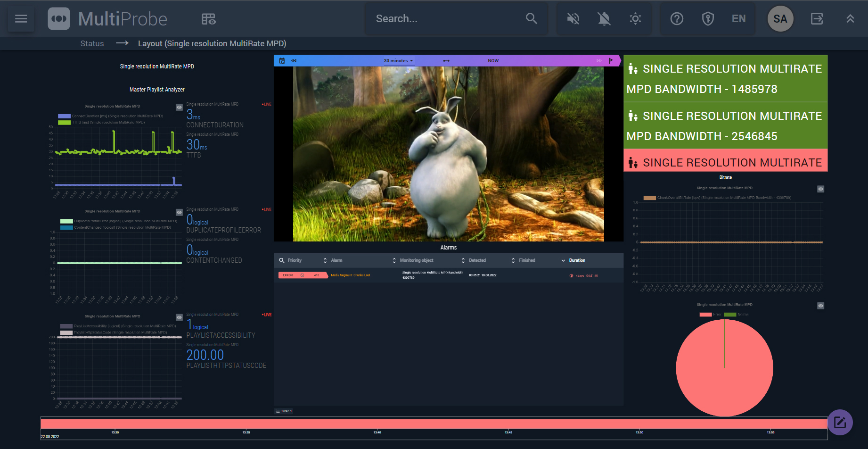The width and height of the screenshot is (868, 449).
Task: Click the MultiProbe logo icon
Action: [x=59, y=19]
